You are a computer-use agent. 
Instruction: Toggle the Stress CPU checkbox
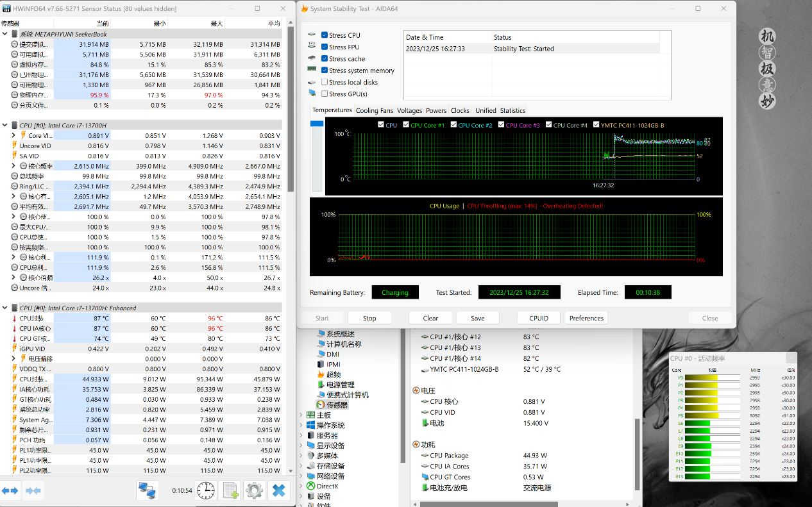(x=325, y=35)
